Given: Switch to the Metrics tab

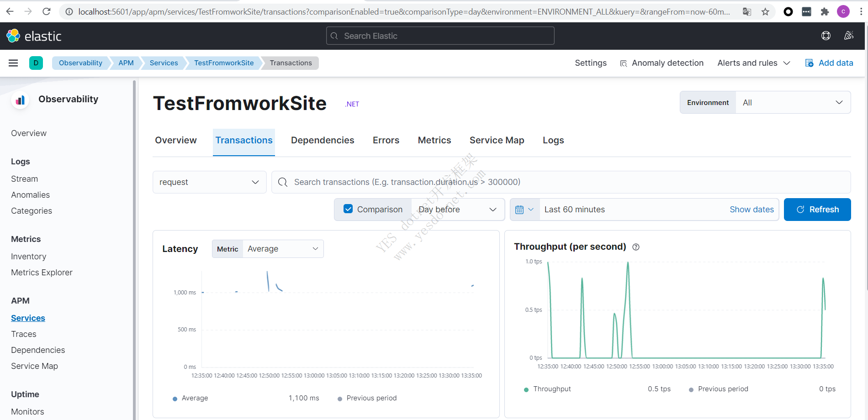Looking at the screenshot, I should (x=434, y=140).
